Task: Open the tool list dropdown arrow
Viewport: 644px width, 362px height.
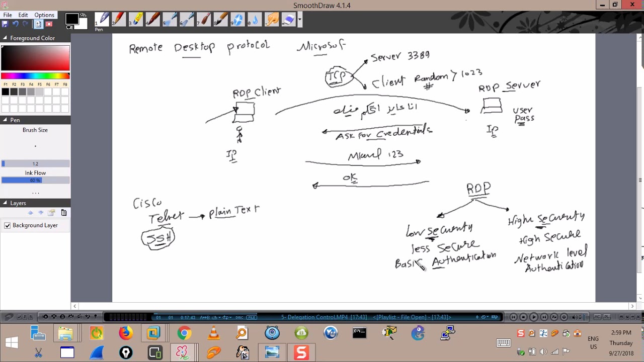Action: click(x=300, y=20)
